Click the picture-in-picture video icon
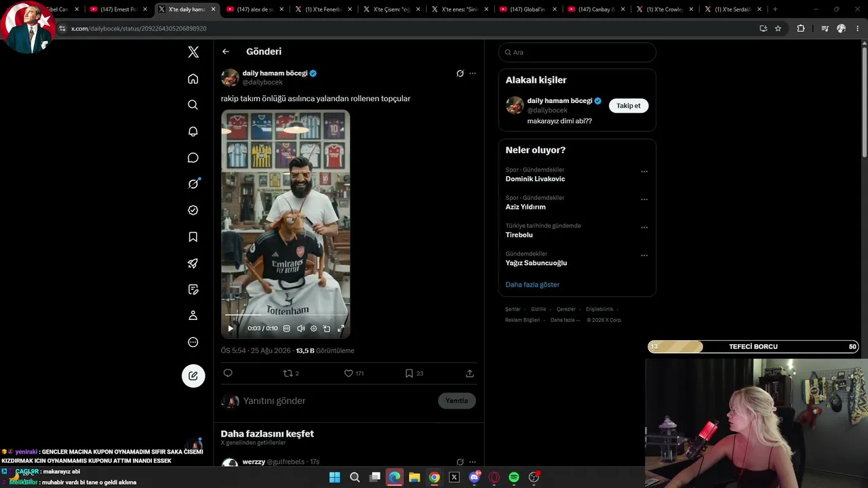The height and width of the screenshot is (488, 868). (x=327, y=329)
